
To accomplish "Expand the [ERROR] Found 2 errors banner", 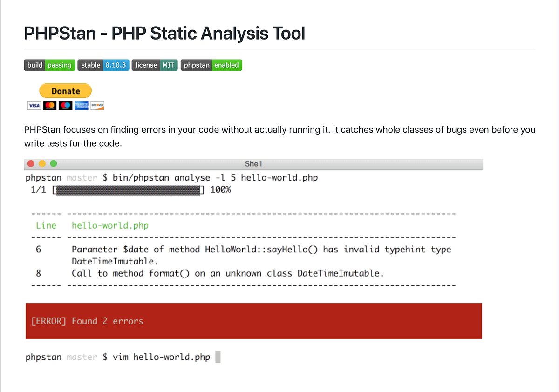I will (x=253, y=321).
